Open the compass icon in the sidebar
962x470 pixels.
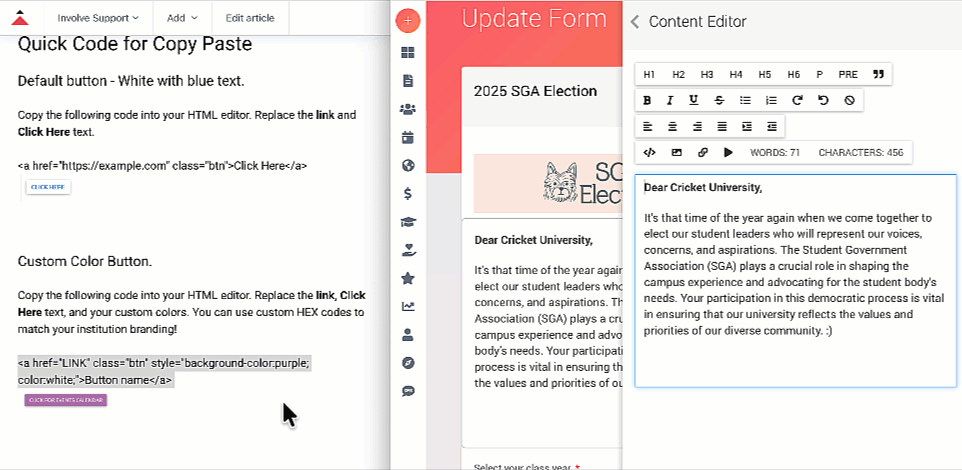pyautogui.click(x=408, y=363)
